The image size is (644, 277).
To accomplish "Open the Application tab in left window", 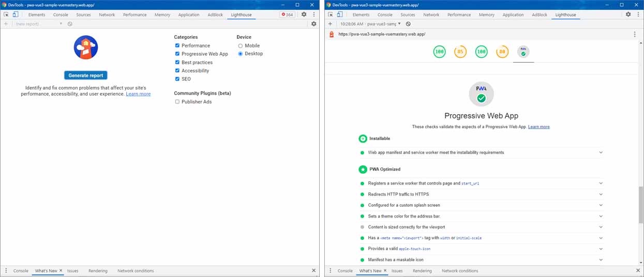I will (189, 14).
